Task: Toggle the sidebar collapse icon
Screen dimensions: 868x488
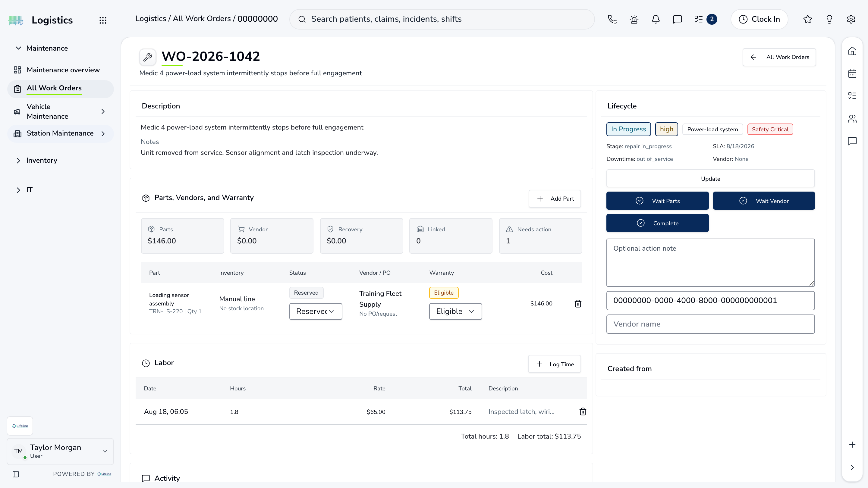Action: tap(16, 474)
